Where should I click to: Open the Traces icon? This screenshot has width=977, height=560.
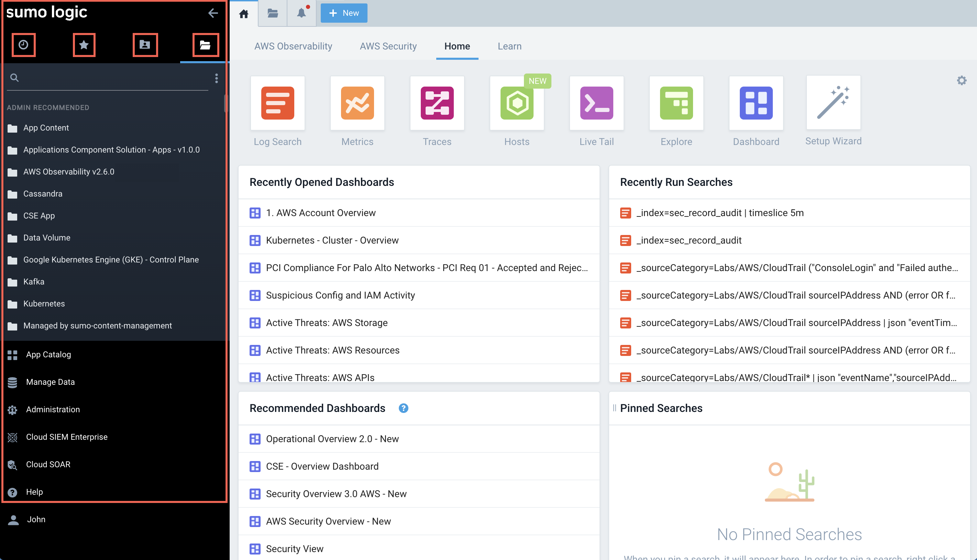(437, 103)
